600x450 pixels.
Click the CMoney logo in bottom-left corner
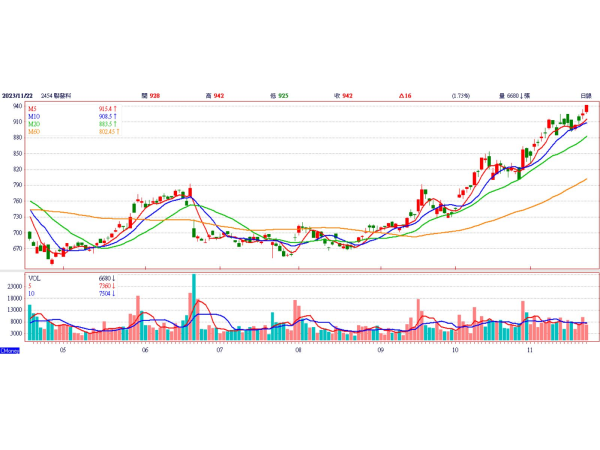(x=10, y=350)
